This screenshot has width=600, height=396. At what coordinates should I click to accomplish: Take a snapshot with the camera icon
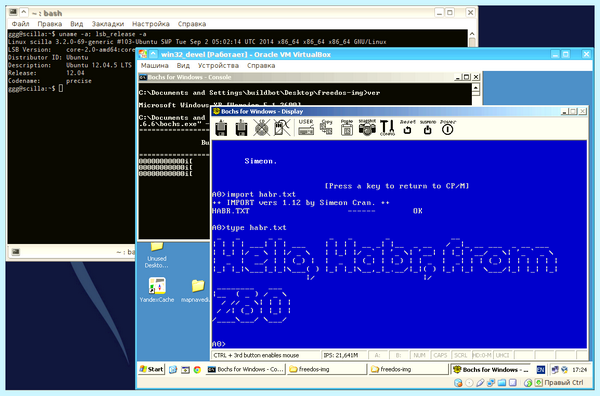point(367,127)
